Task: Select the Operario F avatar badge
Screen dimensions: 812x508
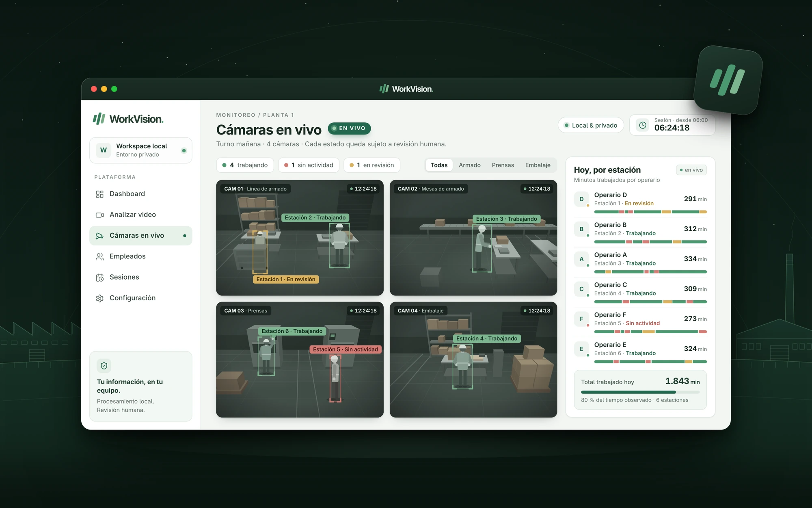Action: (581, 319)
